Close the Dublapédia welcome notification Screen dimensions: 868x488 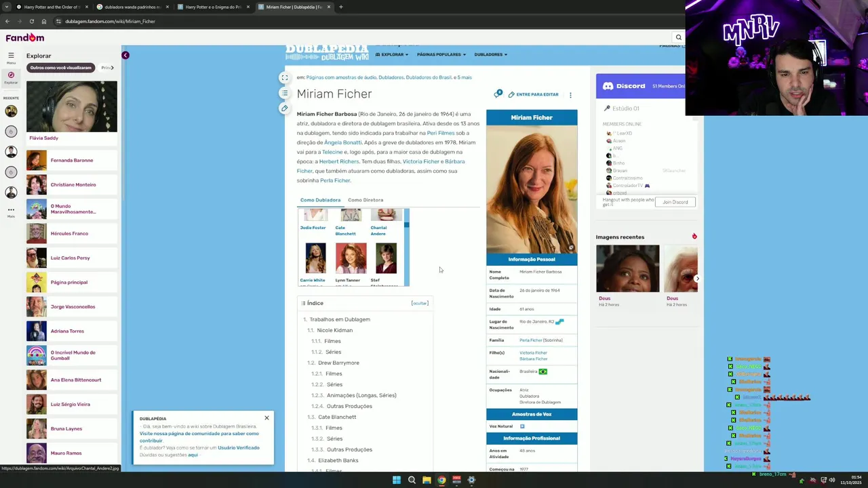tap(267, 418)
